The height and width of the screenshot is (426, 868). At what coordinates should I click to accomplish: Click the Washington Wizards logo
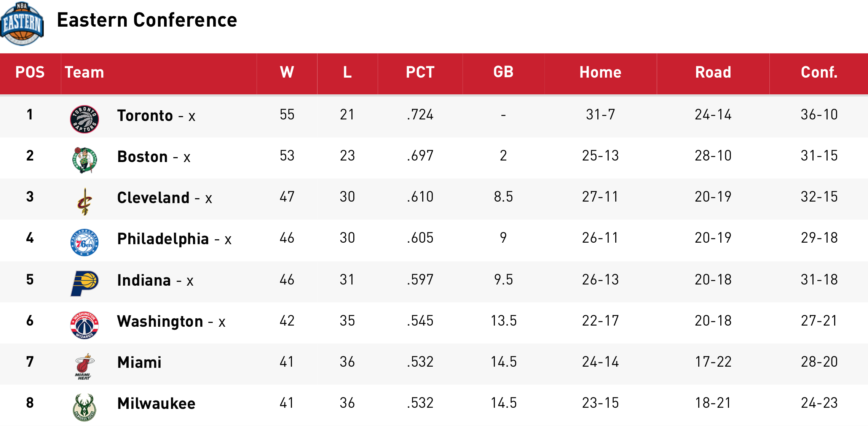pyautogui.click(x=85, y=325)
